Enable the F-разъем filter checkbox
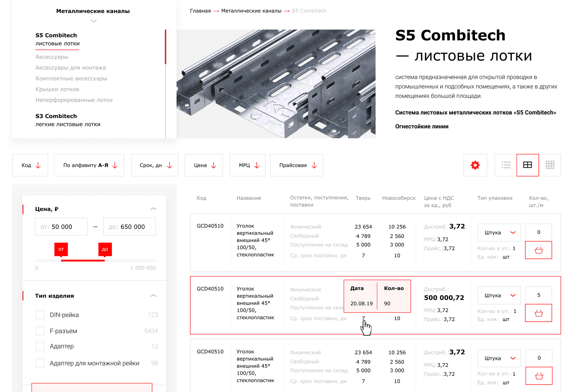Viewport: 575px width, 392px height. [x=40, y=331]
